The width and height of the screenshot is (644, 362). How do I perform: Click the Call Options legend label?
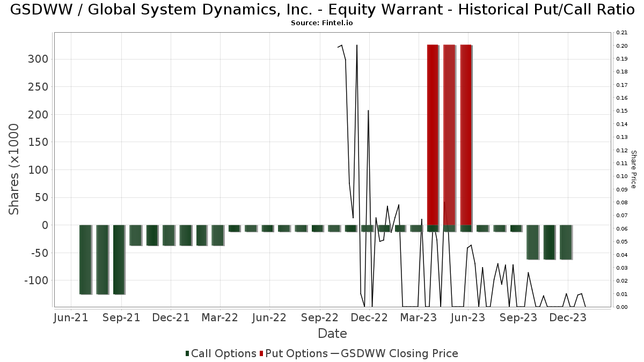(x=223, y=353)
